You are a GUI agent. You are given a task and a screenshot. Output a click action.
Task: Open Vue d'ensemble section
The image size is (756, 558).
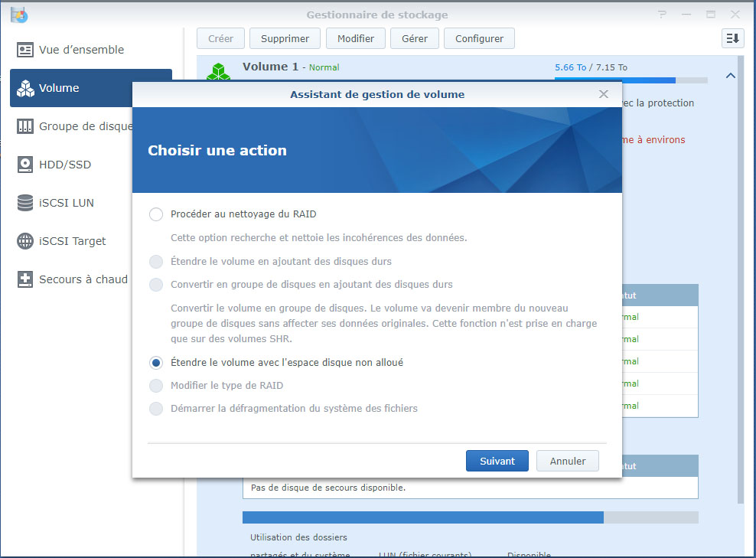[x=90, y=50]
